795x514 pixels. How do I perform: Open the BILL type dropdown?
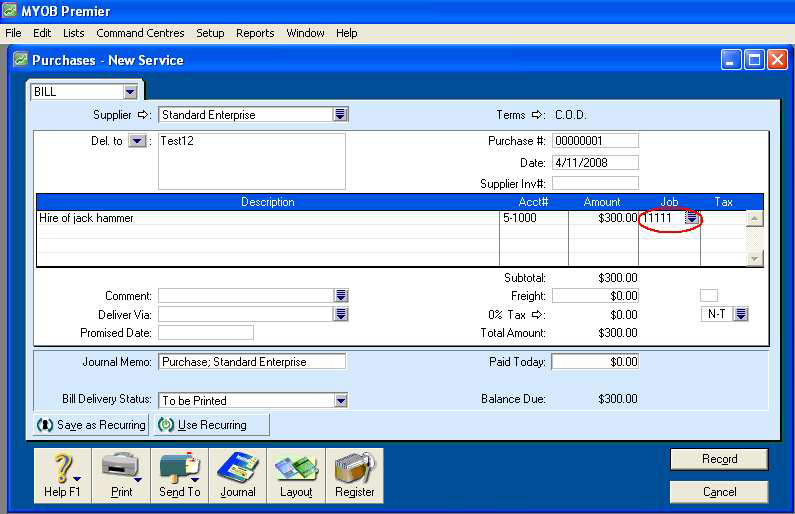(x=130, y=92)
